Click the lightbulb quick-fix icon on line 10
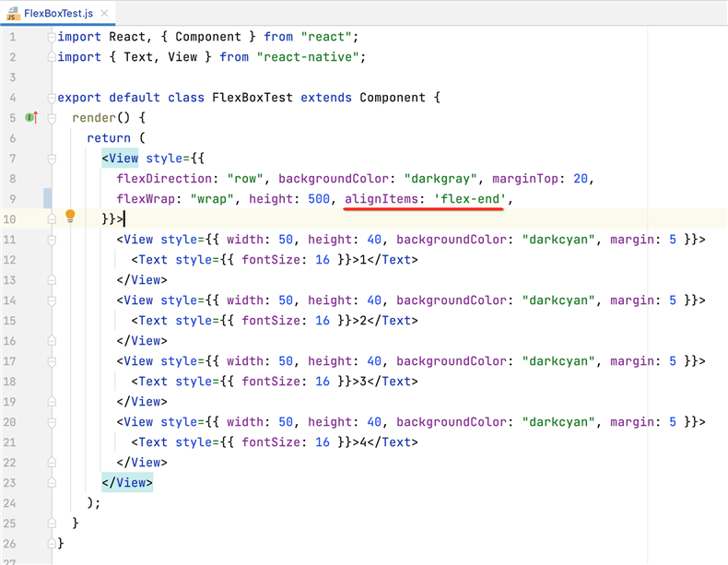This screenshot has height=565, width=728. [x=70, y=218]
